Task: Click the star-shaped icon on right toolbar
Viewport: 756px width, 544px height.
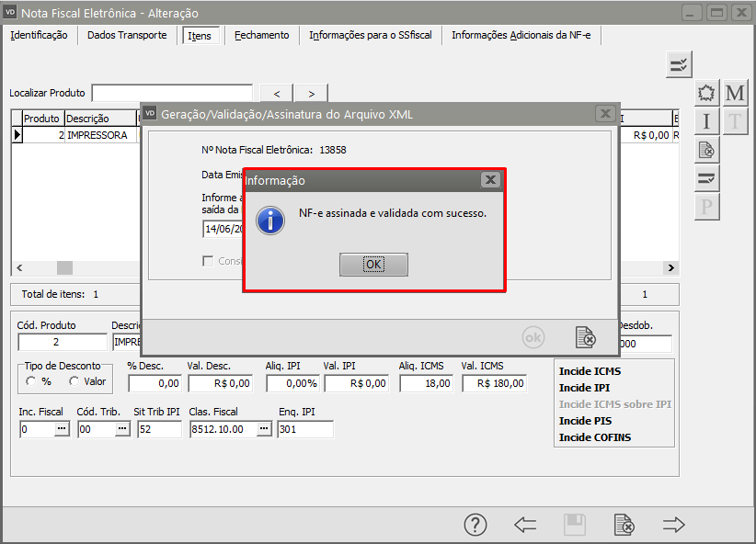Action: click(706, 94)
